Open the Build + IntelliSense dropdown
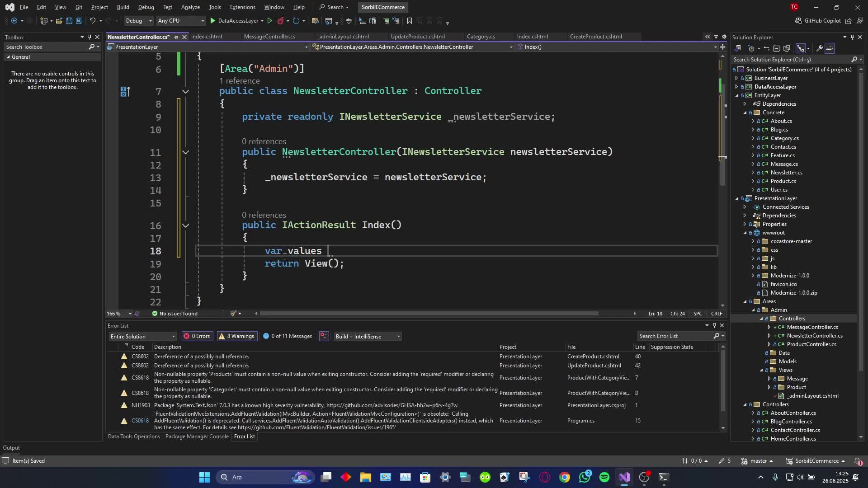 click(x=367, y=336)
